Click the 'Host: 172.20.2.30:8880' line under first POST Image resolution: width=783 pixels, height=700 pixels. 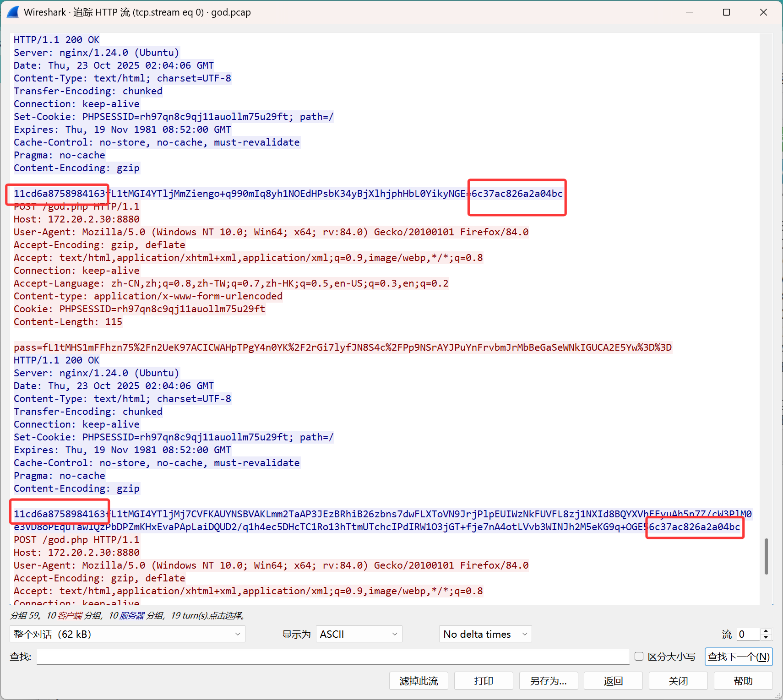76,219
